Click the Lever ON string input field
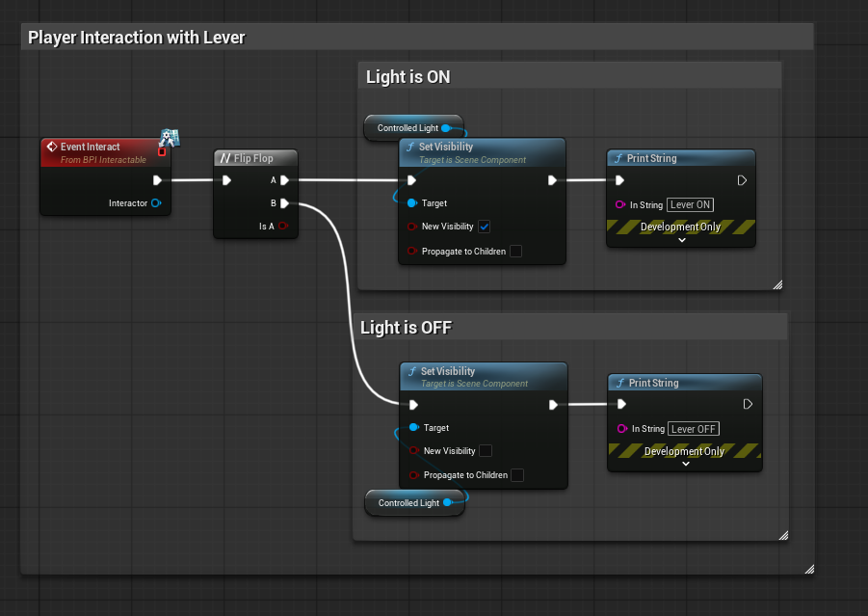 690,204
